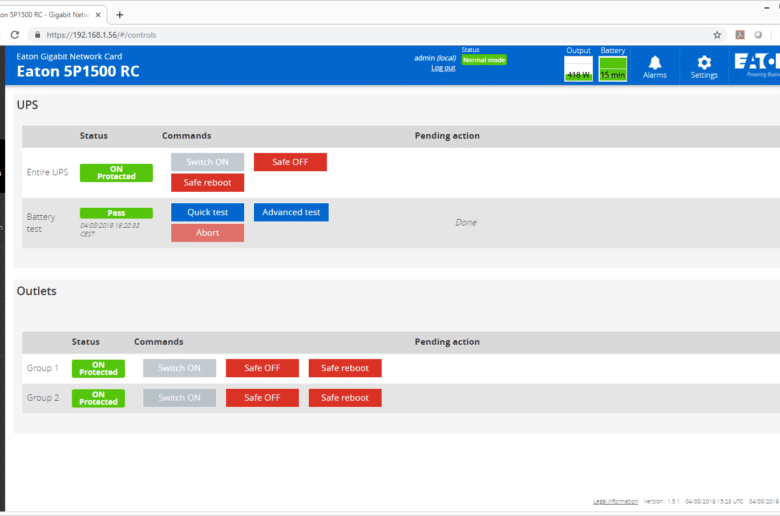Click the Outlets section heading

point(36,291)
